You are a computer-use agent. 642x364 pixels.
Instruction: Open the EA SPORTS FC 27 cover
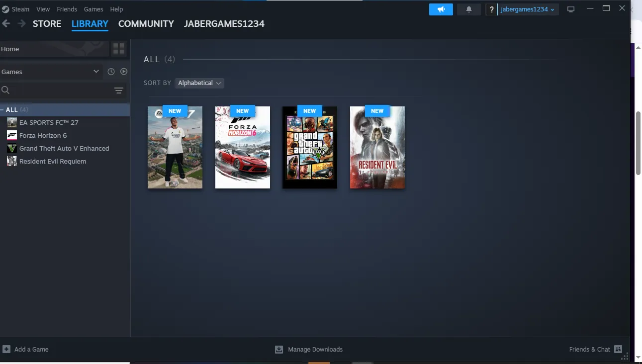pos(175,147)
